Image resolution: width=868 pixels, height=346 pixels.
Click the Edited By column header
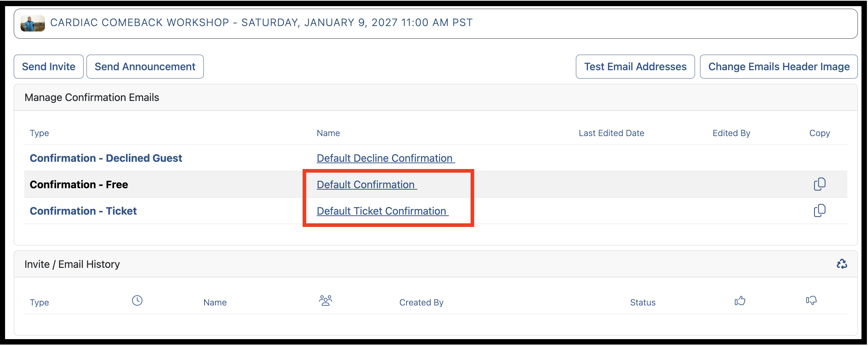click(x=731, y=133)
